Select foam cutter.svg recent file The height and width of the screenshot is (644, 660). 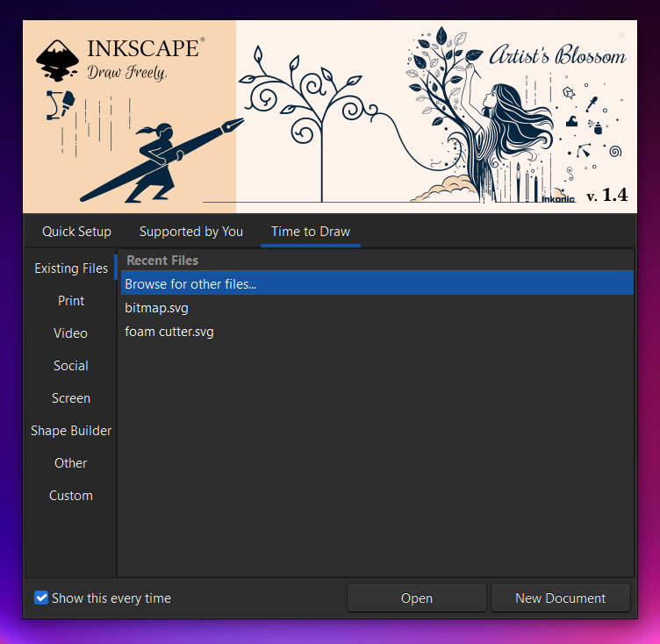point(377,332)
